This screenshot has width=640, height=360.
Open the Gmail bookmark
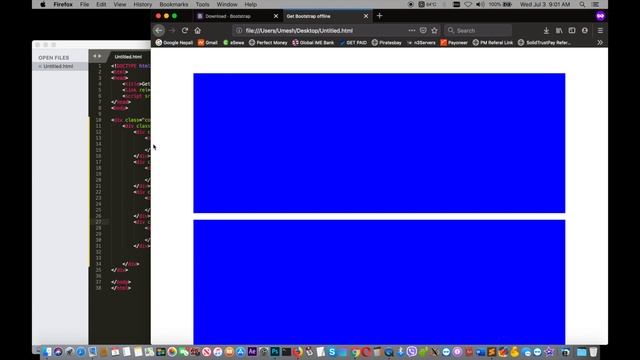[x=208, y=42]
